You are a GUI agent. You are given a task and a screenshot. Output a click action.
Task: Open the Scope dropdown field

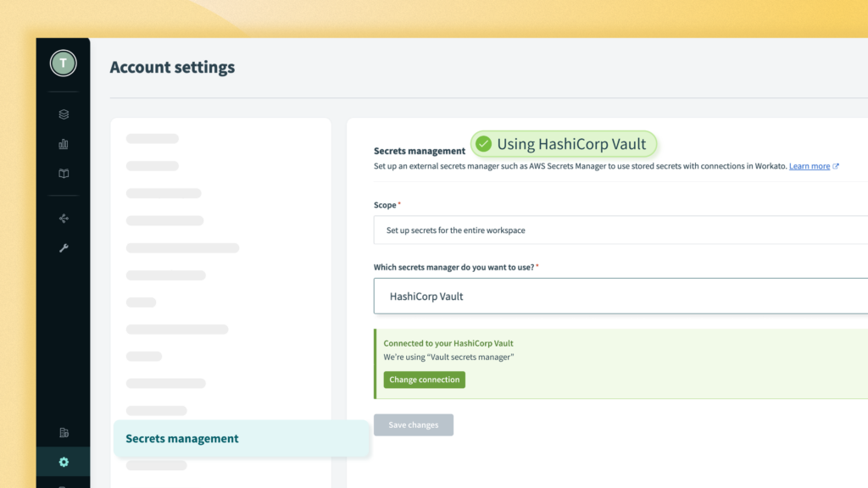[620, 230]
